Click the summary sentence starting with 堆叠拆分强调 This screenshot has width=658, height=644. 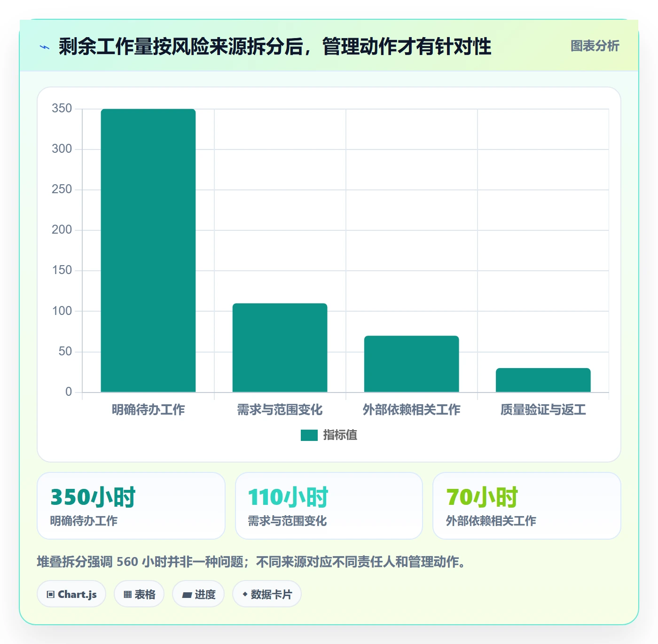pyautogui.click(x=251, y=562)
